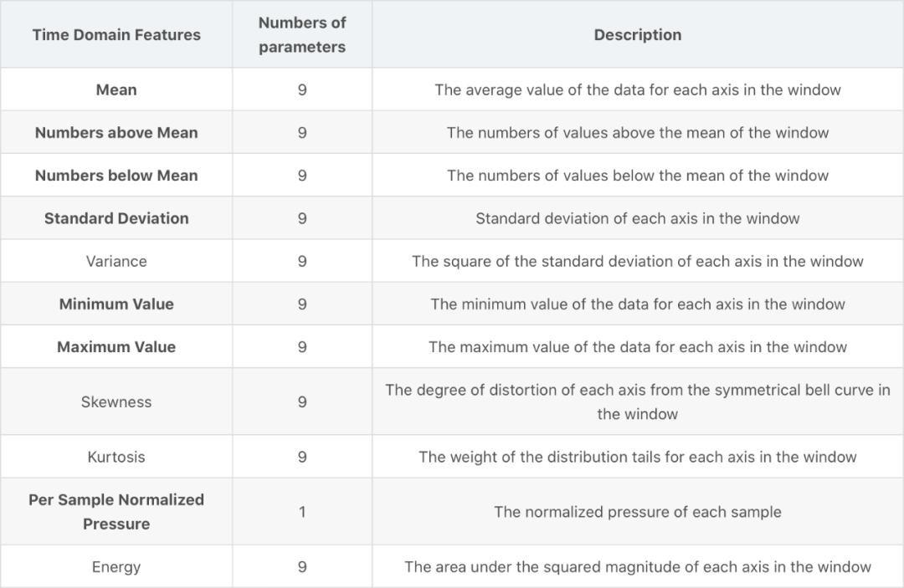Click the Variance description text
This screenshot has height=588, width=904.
(x=638, y=261)
